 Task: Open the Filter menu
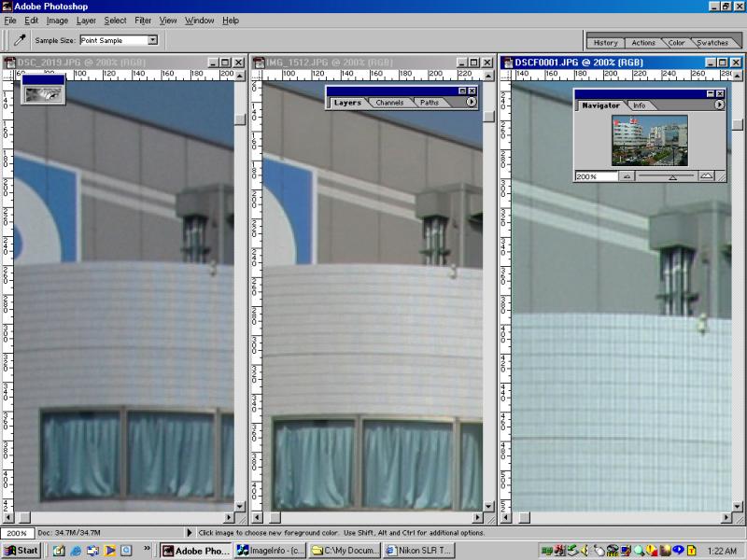[143, 21]
